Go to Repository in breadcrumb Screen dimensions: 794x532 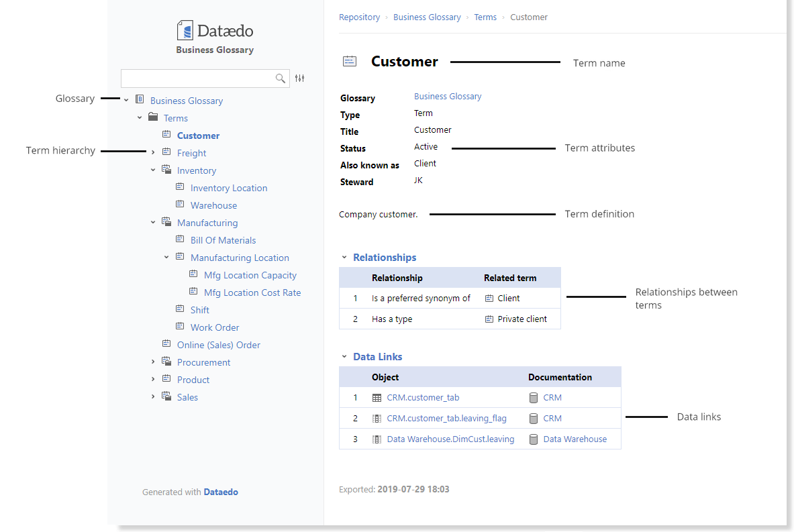click(x=359, y=17)
